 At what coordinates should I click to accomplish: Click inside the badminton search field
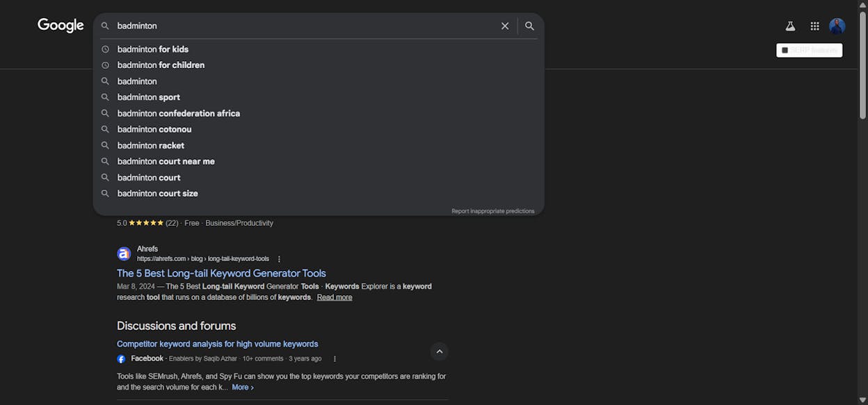click(x=303, y=26)
